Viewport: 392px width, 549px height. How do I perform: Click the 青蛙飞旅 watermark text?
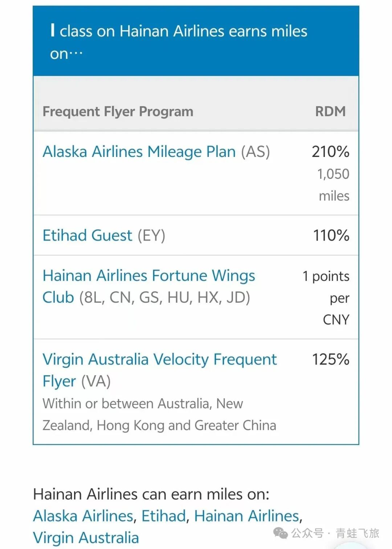(357, 533)
